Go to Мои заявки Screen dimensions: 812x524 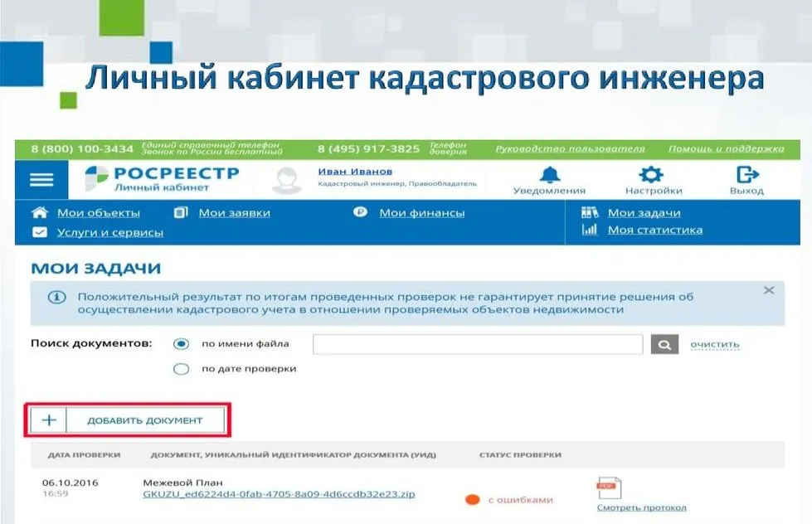coord(234,213)
